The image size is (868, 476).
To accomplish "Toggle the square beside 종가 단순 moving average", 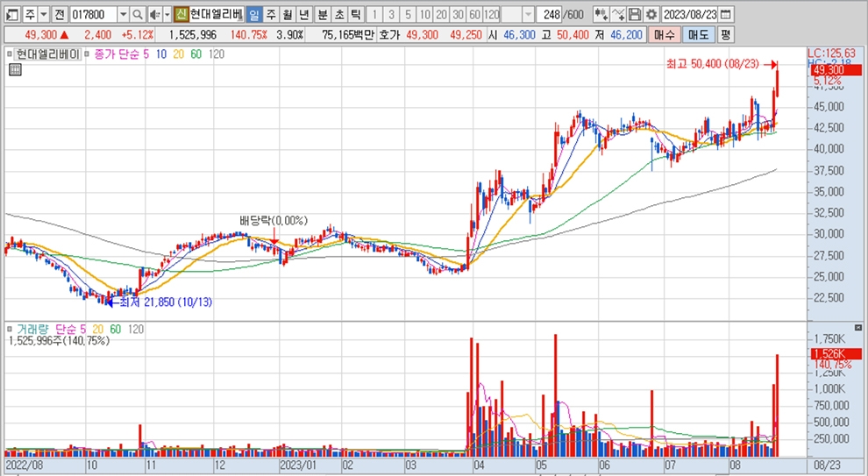I will click(x=87, y=54).
